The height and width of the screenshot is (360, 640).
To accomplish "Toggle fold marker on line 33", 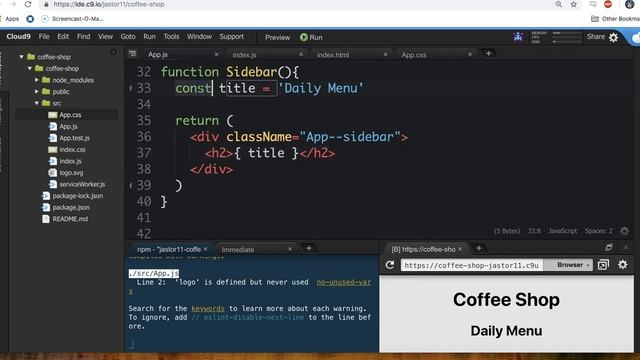I will [x=131, y=88].
